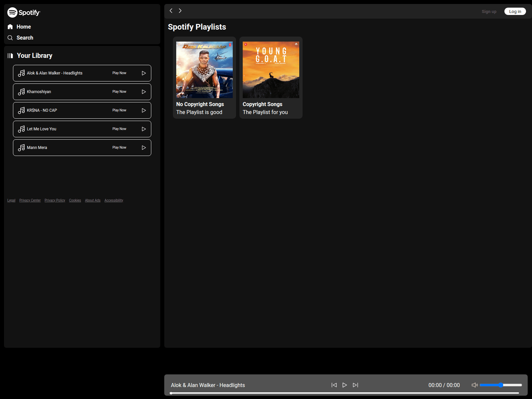
Task: Click Play Now for KR$NA - NO CAP
Action: 119,110
